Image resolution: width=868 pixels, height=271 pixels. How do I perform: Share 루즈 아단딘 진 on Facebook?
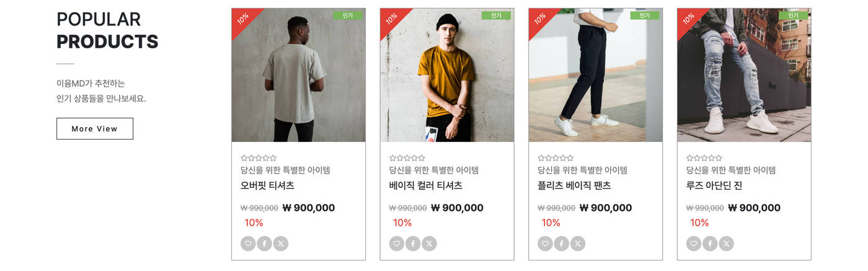[x=710, y=244]
